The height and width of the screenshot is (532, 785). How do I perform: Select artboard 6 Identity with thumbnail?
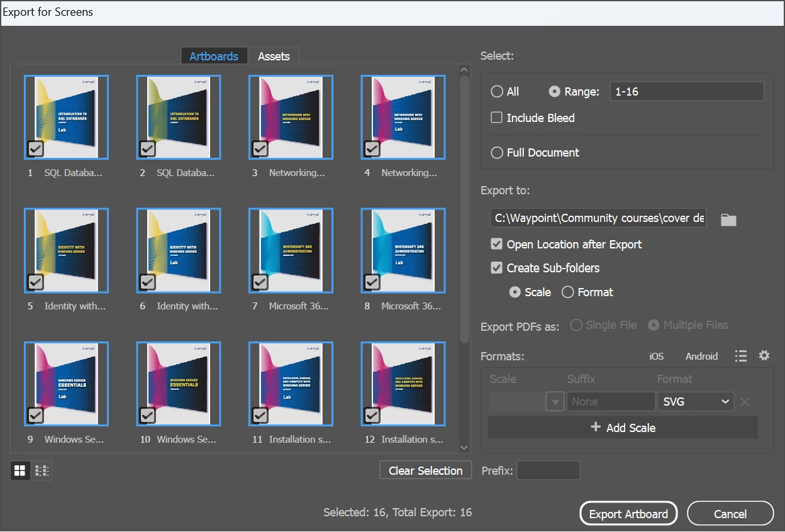(179, 250)
